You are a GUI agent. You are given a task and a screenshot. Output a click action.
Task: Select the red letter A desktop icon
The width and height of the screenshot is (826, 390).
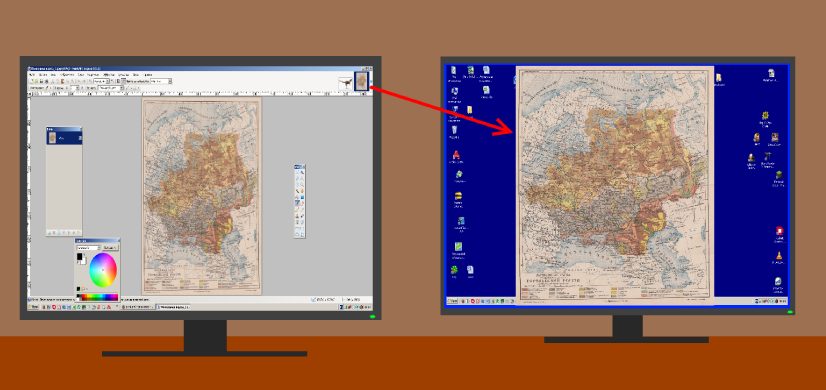[456, 155]
